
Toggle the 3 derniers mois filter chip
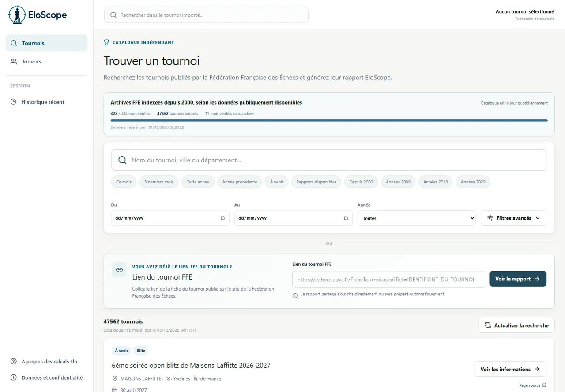[159, 182]
